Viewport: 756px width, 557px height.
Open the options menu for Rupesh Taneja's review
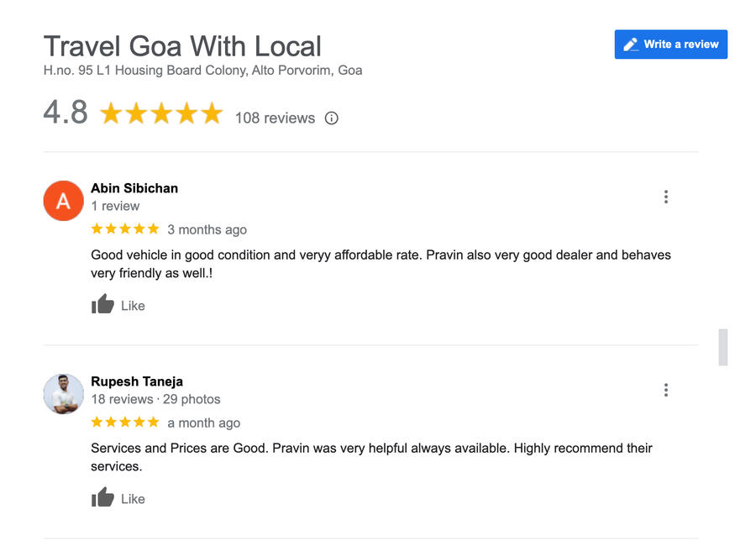(665, 390)
